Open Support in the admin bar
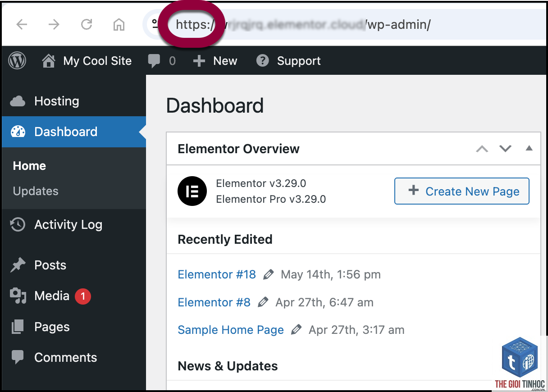Screen dimensions: 548x392 tap(288, 61)
